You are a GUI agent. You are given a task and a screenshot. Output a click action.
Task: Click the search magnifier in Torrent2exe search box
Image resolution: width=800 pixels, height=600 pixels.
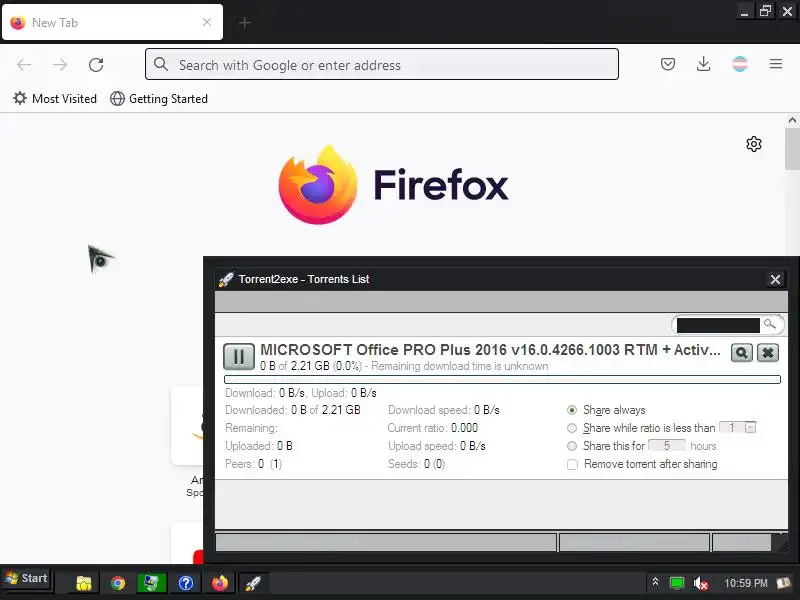click(769, 324)
